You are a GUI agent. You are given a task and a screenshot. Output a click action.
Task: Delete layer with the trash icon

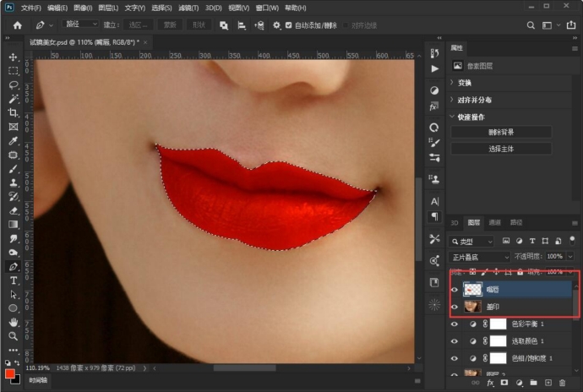tap(562, 383)
